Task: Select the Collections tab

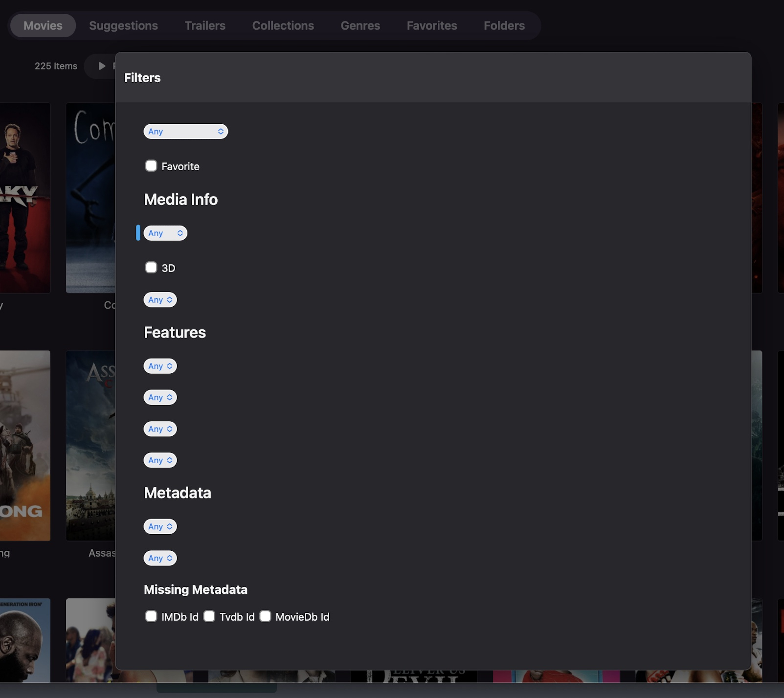Action: coord(283,25)
